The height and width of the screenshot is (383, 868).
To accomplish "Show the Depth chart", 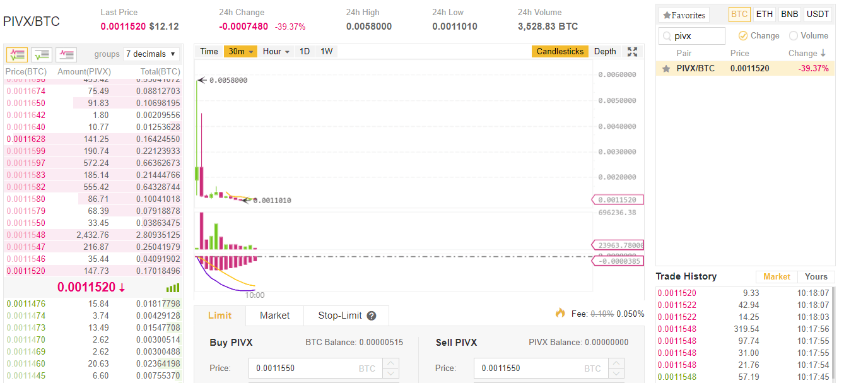I will (605, 52).
